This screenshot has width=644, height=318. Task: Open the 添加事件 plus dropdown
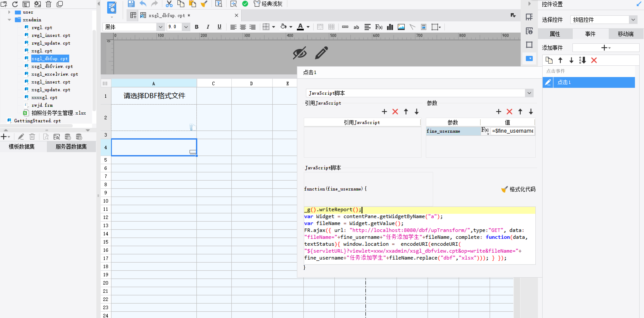606,47
